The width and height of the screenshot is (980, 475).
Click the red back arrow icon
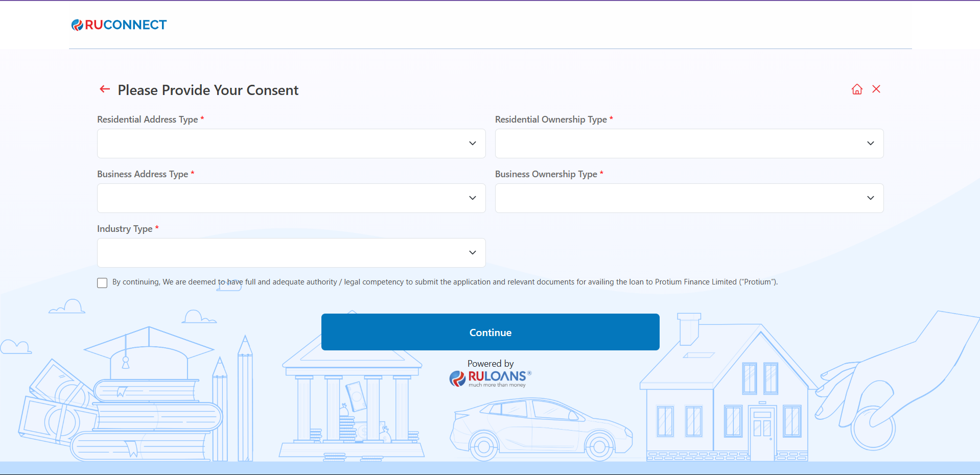click(105, 89)
